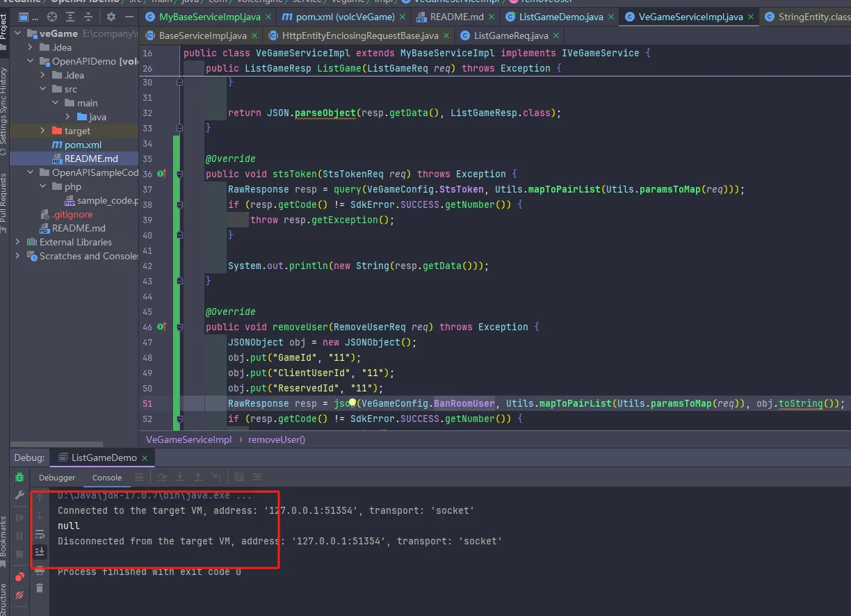Viewport: 851px width, 616px height.
Task: Click line number 42 in editor gutter
Action: [x=147, y=266]
